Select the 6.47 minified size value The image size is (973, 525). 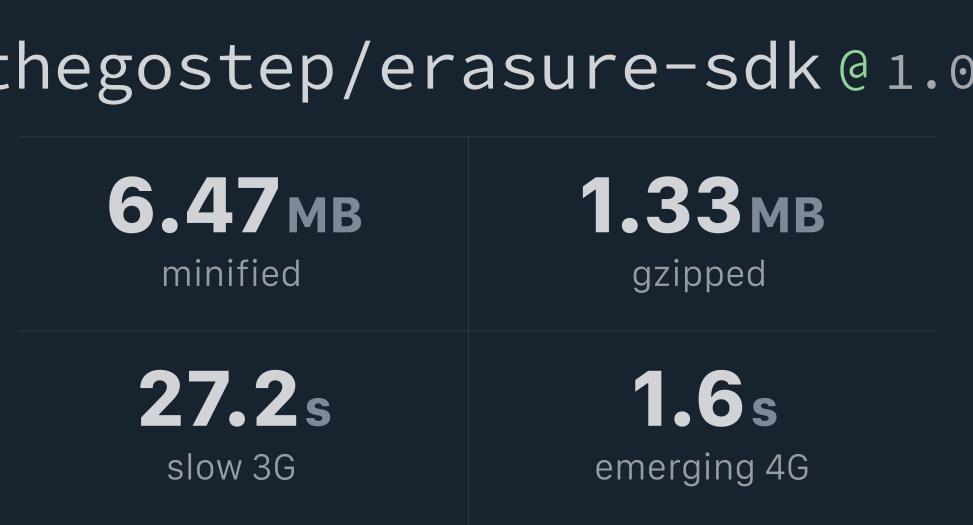[194, 205]
